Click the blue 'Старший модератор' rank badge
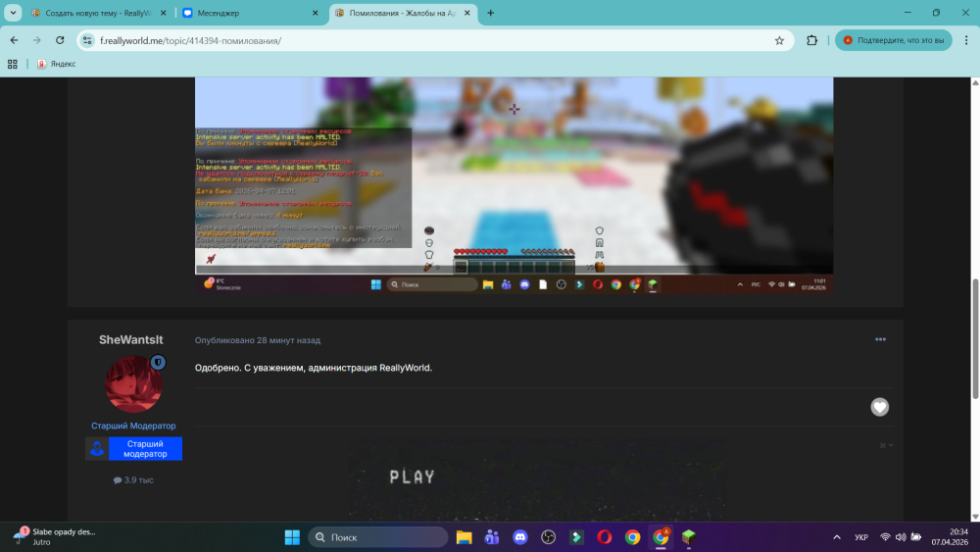The image size is (980, 552). [133, 448]
